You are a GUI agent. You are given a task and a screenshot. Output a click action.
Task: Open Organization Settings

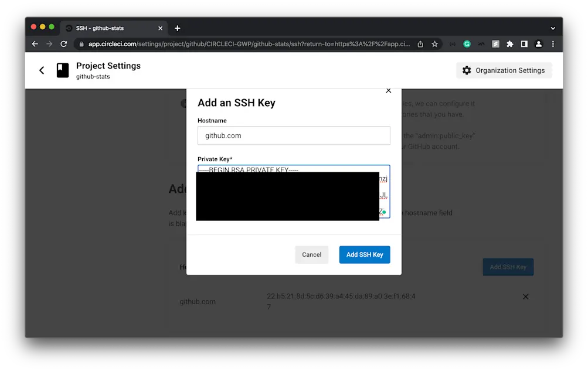[504, 70]
